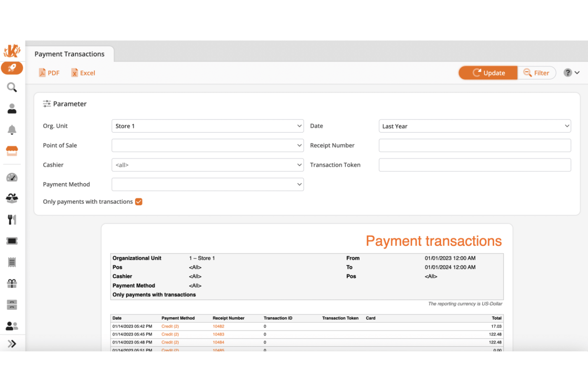Click the Date column header in report

click(x=117, y=318)
